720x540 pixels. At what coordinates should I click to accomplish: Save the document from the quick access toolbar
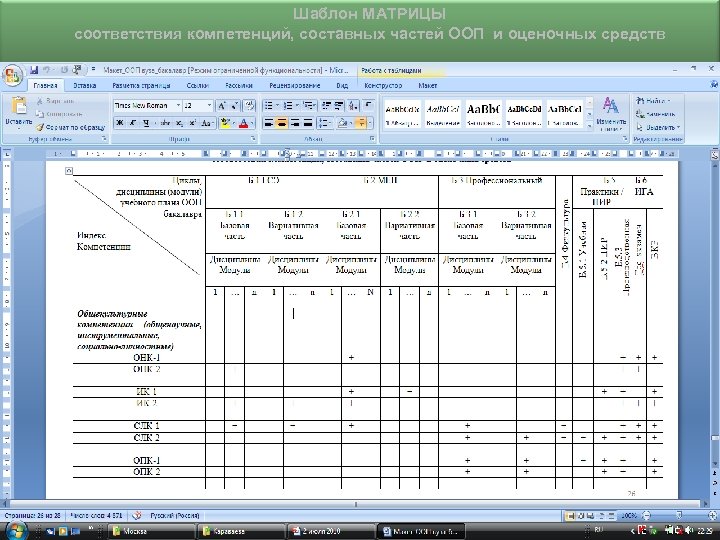click(34, 70)
